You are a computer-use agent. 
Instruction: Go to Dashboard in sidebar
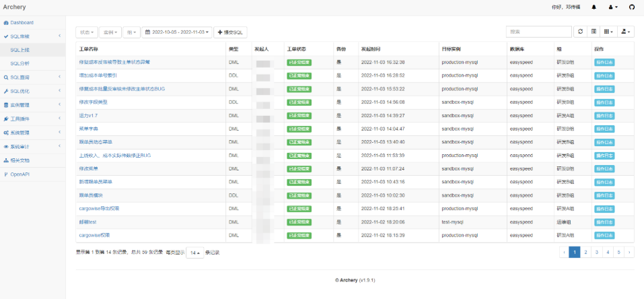[x=32, y=23]
